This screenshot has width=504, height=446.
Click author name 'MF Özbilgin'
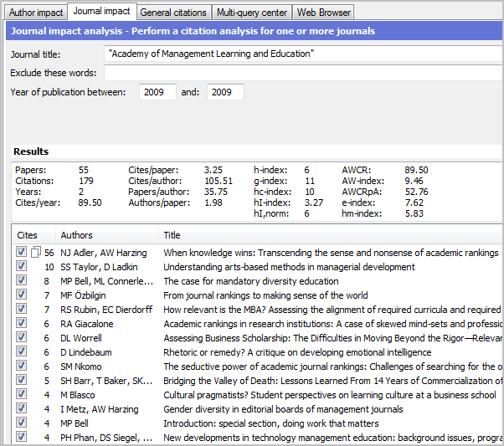coord(83,295)
